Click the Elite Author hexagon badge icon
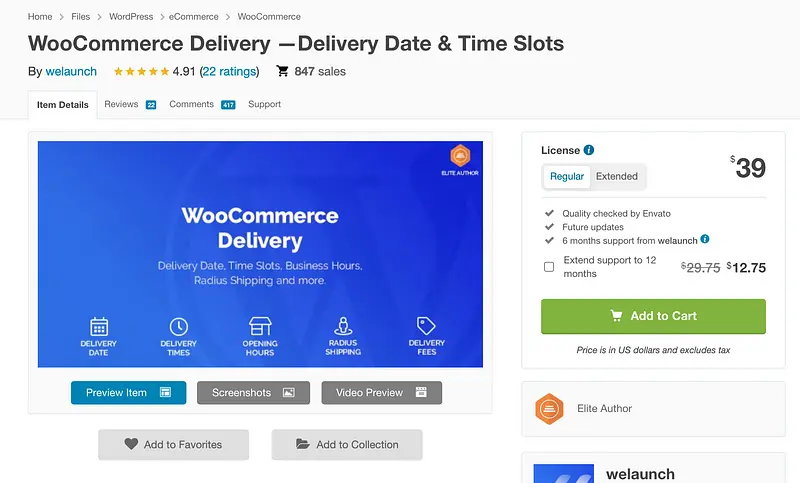The height and width of the screenshot is (483, 800). point(550,408)
